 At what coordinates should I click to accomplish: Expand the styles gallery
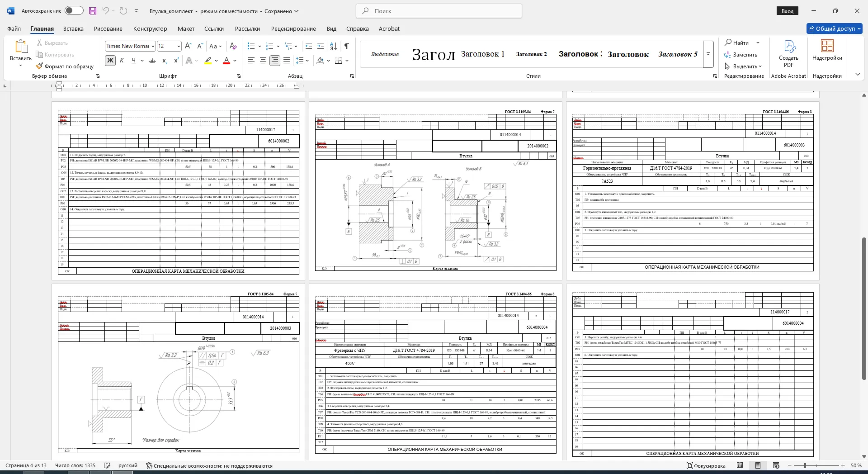coord(708,54)
